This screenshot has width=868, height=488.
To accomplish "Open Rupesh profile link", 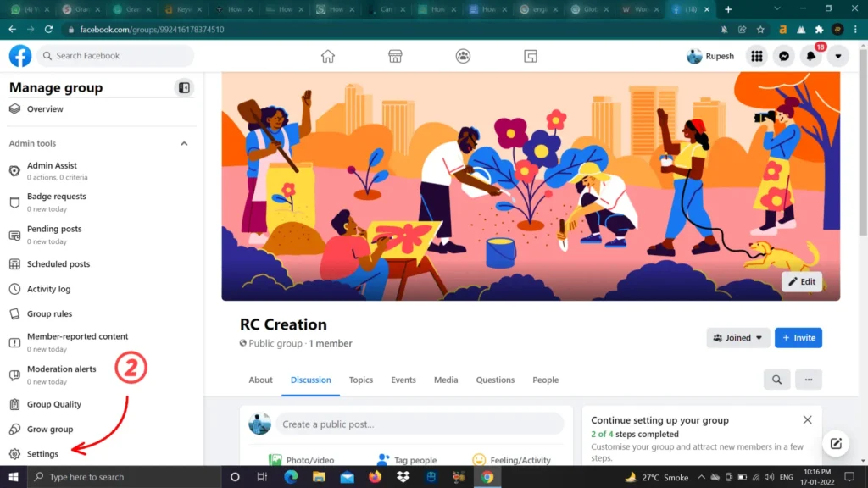I will click(710, 56).
